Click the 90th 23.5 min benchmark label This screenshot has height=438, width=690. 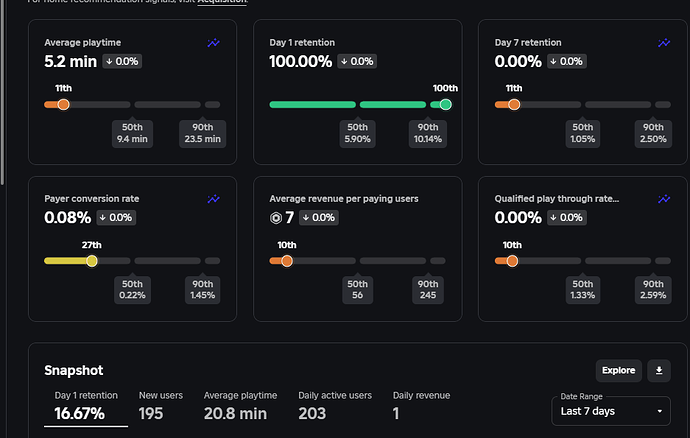[202, 133]
